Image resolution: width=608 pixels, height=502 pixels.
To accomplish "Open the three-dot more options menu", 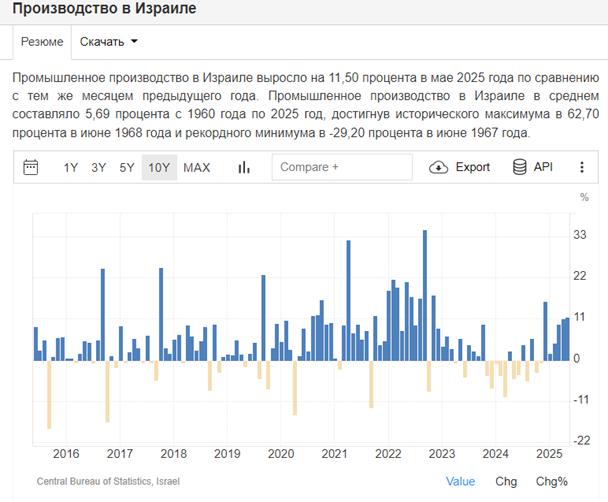I will click(x=582, y=167).
